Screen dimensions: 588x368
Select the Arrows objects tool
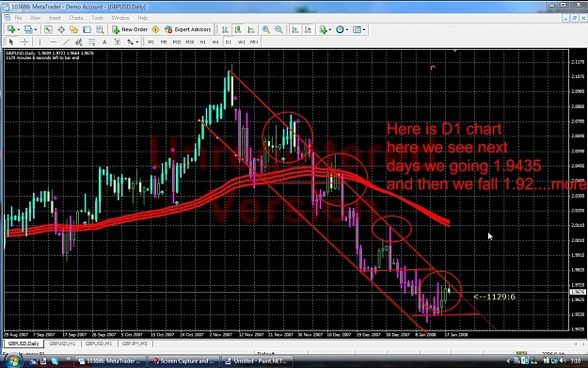130,42
